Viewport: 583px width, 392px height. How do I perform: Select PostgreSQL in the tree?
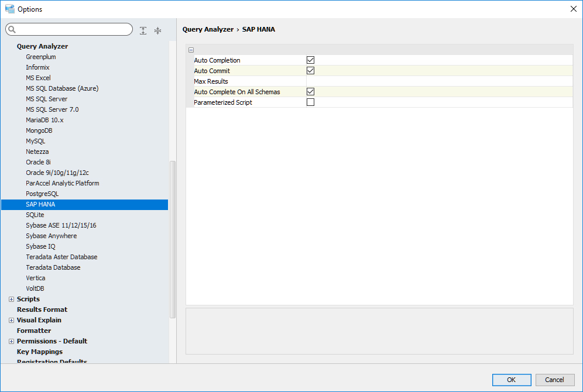click(x=42, y=194)
